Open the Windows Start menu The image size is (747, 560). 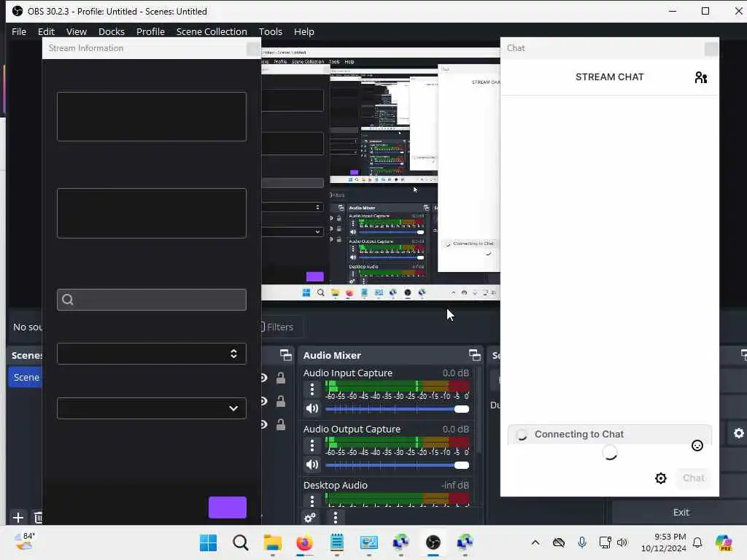click(208, 542)
